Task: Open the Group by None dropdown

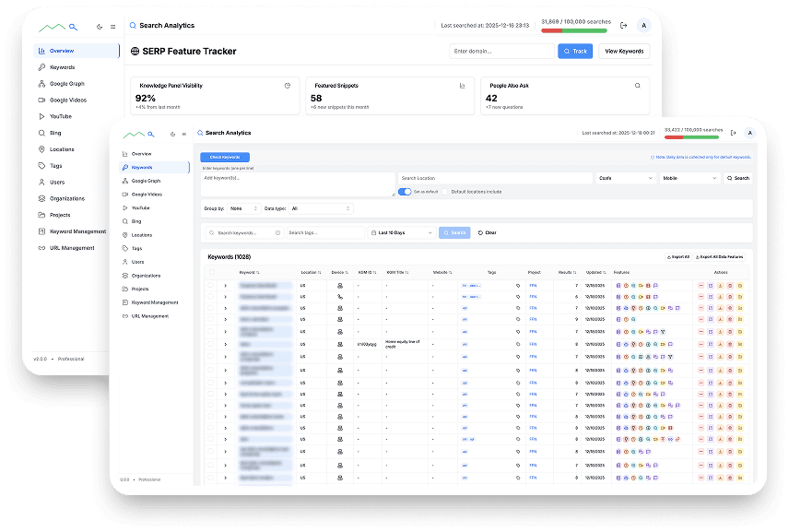Action: point(242,209)
